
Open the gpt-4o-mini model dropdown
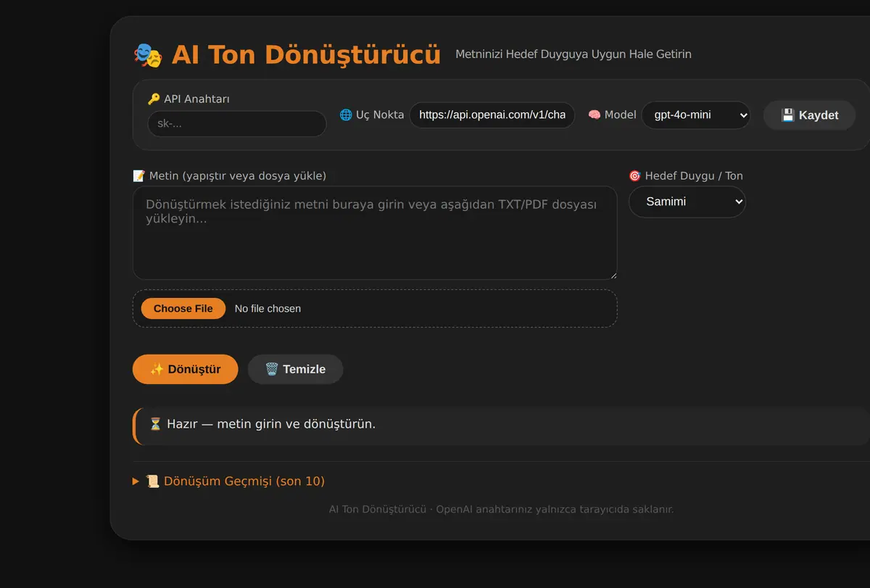(696, 115)
